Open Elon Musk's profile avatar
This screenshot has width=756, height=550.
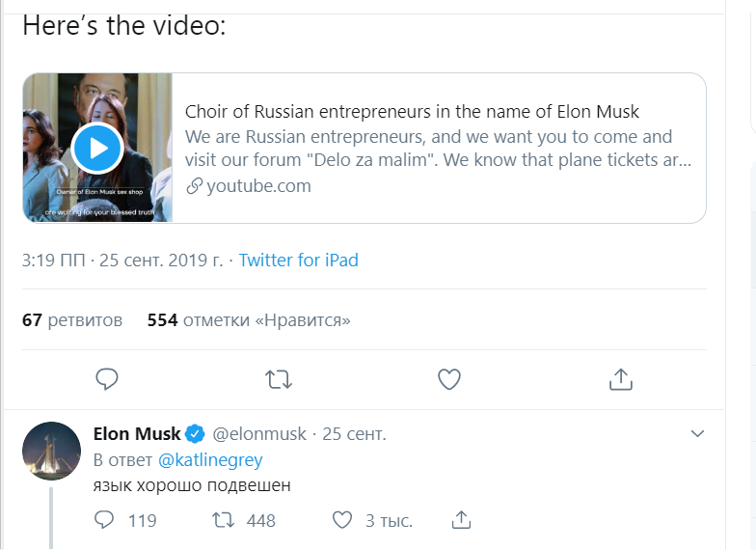tap(51, 451)
